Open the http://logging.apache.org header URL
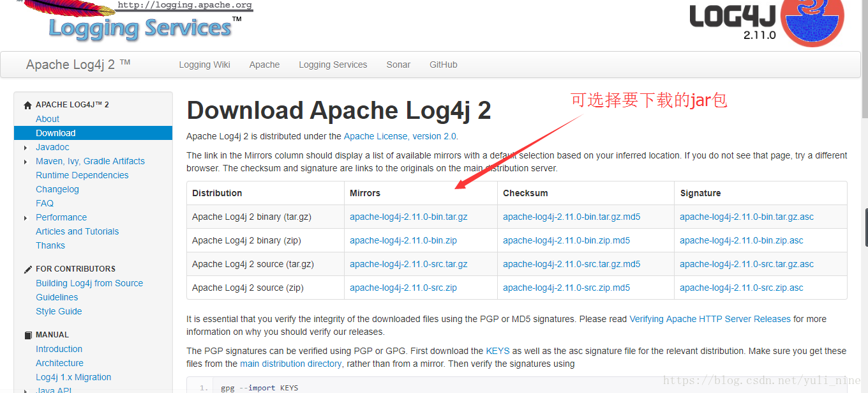 coord(184,5)
